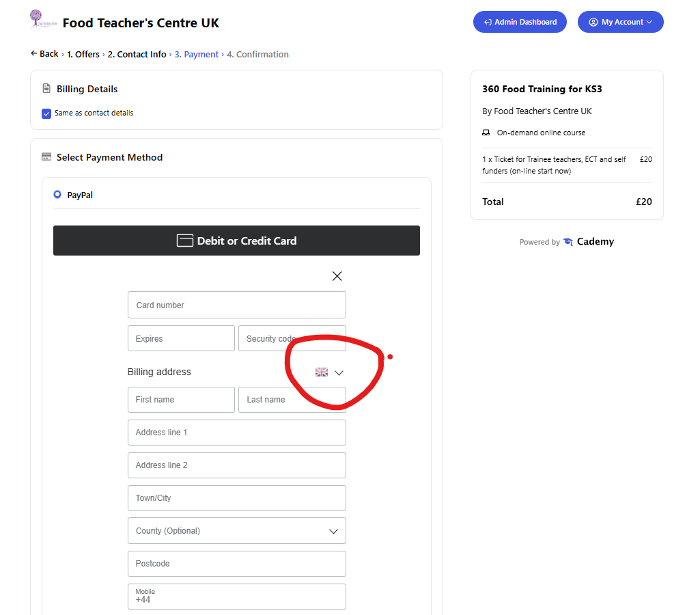Click the Postcode input field
This screenshot has width=700, height=615.
tap(236, 564)
